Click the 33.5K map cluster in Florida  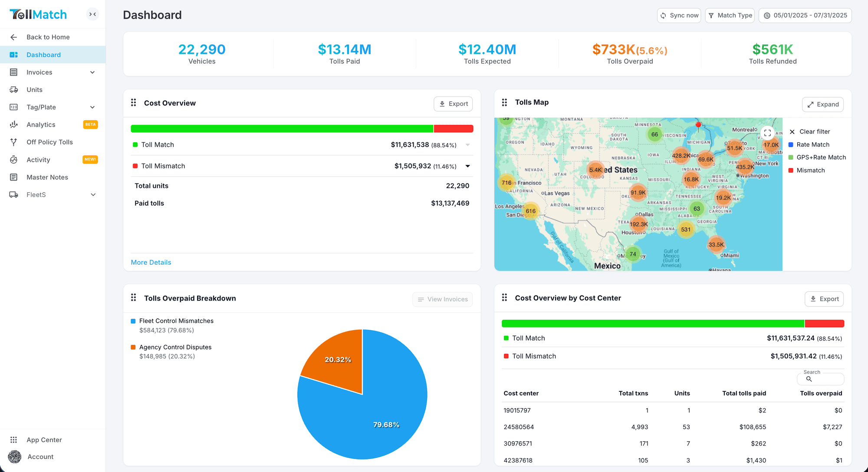(x=716, y=245)
